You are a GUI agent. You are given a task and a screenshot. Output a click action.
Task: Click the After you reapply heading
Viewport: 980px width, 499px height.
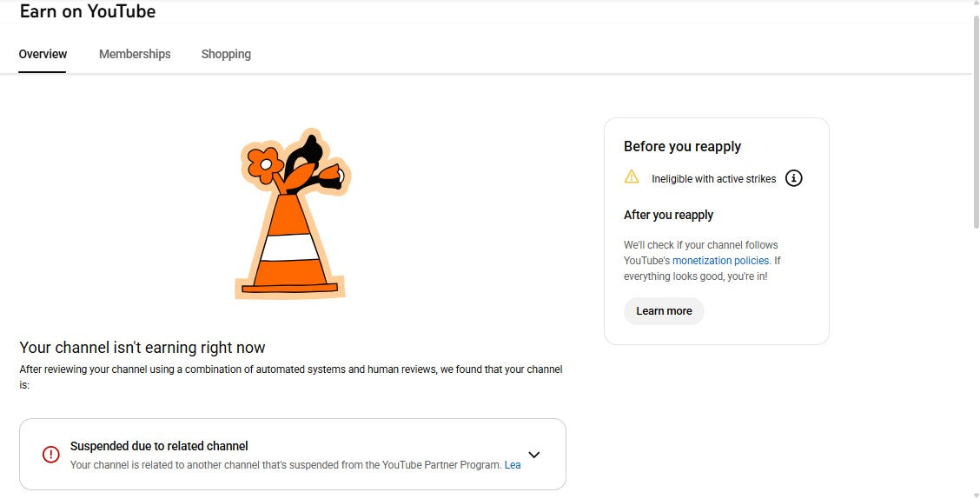tap(668, 215)
